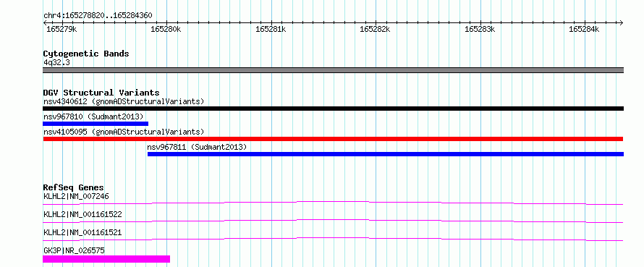Click the 165281k ruler tick label
Viewport: 644px width, 267px height.
click(x=271, y=29)
